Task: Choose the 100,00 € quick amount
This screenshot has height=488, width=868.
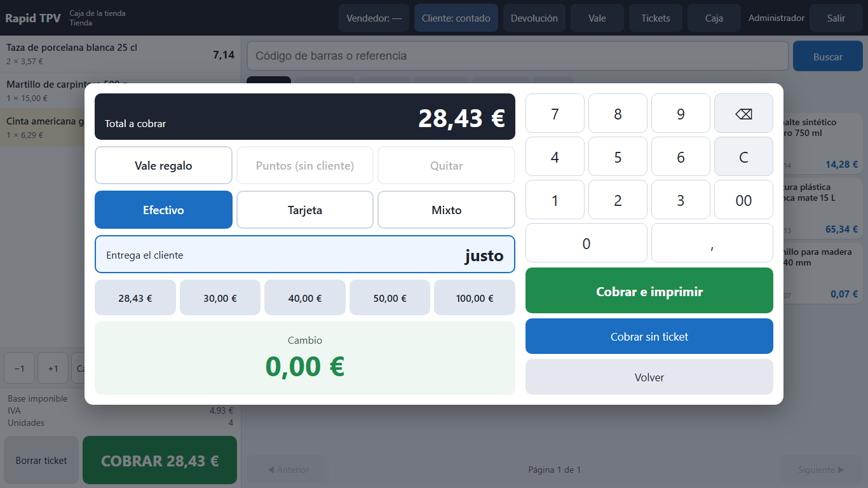Action: 475,297
